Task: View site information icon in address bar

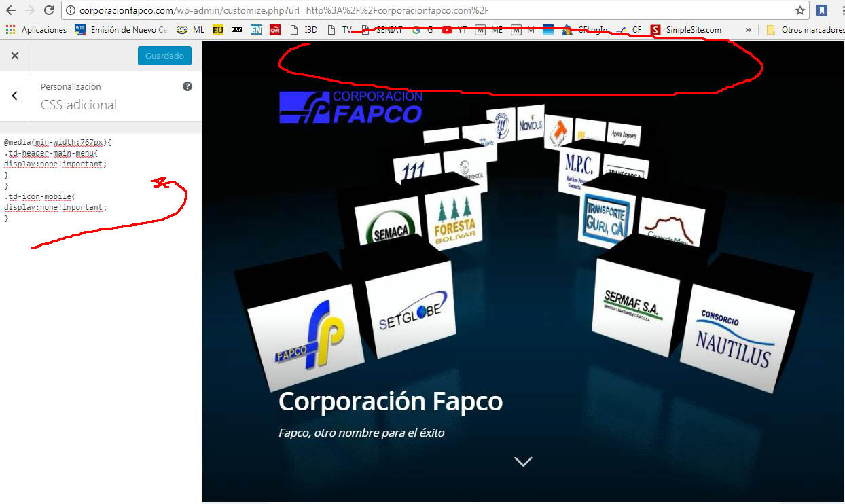Action: (71, 11)
